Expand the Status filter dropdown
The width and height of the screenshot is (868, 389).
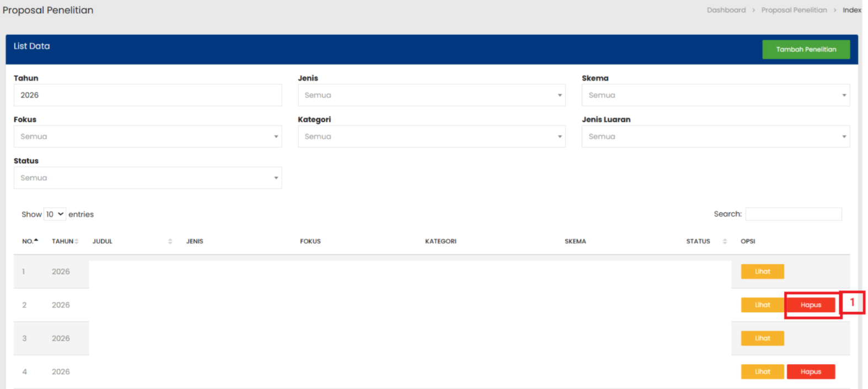point(147,178)
